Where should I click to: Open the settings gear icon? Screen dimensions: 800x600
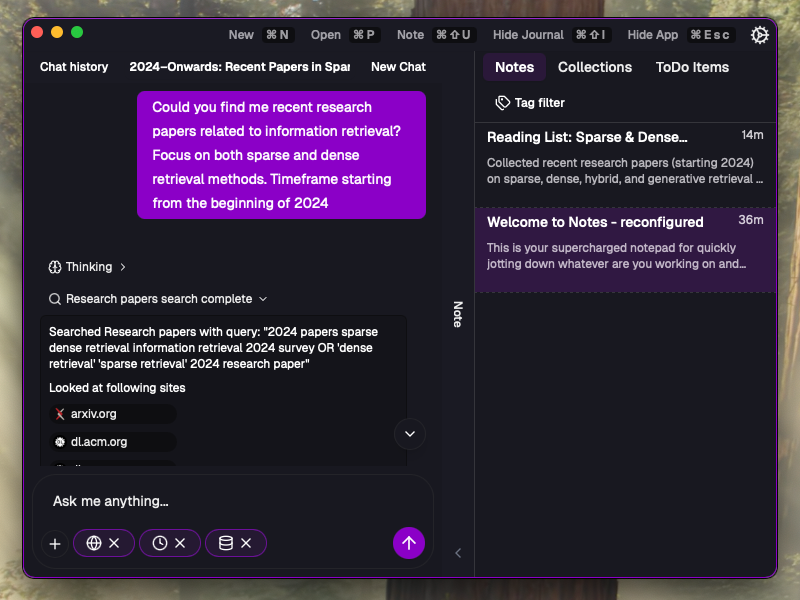759,35
